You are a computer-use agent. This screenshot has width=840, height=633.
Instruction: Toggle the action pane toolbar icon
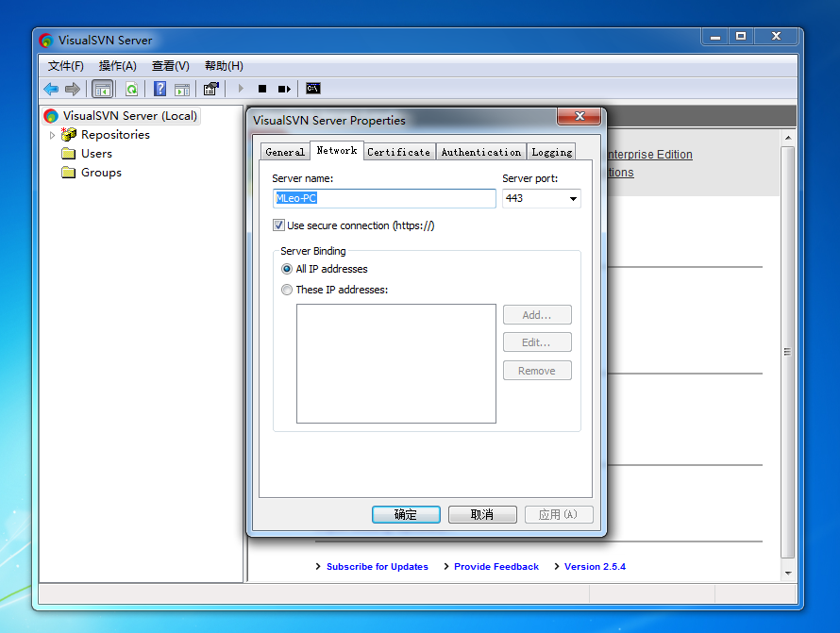pyautogui.click(x=182, y=89)
